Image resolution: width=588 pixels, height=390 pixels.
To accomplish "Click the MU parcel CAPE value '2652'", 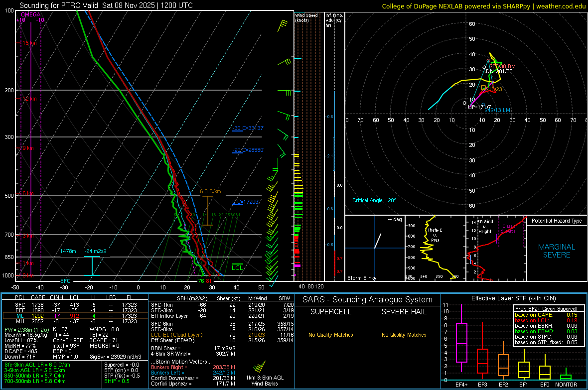I will pyautogui.click(x=38, y=321).
